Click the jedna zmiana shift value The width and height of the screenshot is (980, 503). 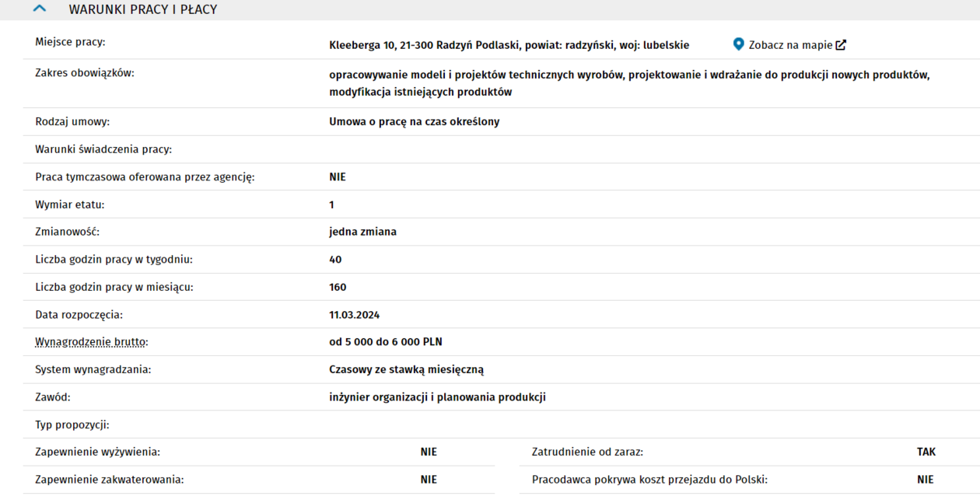[362, 232]
